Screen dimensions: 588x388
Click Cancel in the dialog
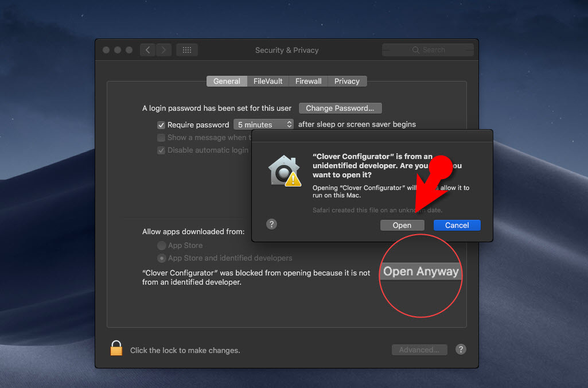457,225
